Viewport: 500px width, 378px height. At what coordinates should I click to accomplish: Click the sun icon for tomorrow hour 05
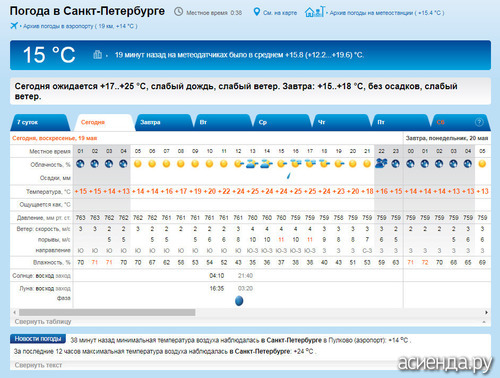pos(482,164)
